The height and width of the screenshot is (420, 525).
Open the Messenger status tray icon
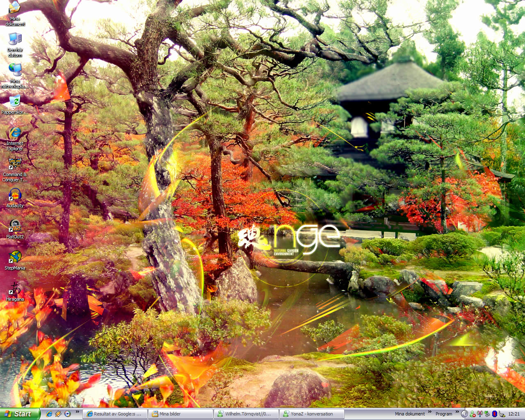(472, 414)
